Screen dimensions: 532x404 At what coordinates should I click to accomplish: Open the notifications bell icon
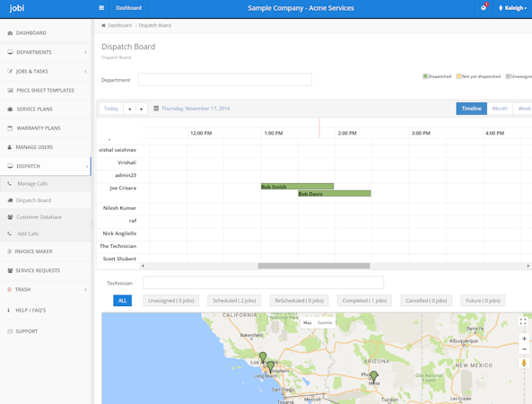[x=484, y=7]
